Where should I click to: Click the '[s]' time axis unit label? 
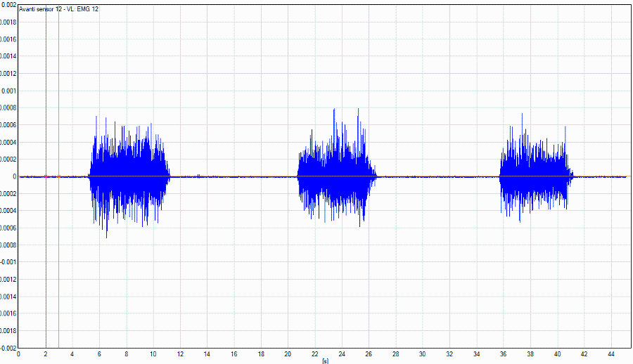click(326, 360)
